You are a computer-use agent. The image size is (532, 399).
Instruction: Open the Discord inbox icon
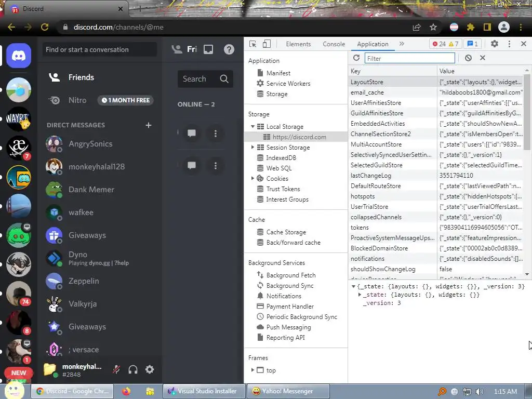[x=208, y=49]
